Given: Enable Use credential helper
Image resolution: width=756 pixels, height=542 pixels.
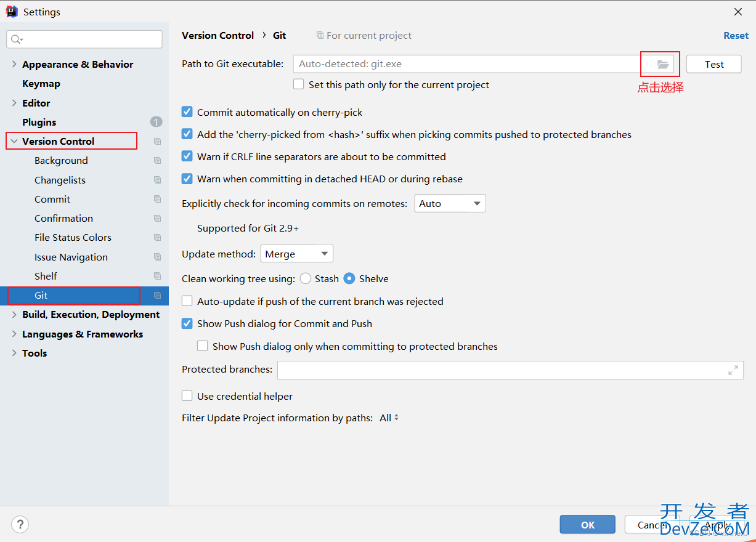Looking at the screenshot, I should coord(187,396).
